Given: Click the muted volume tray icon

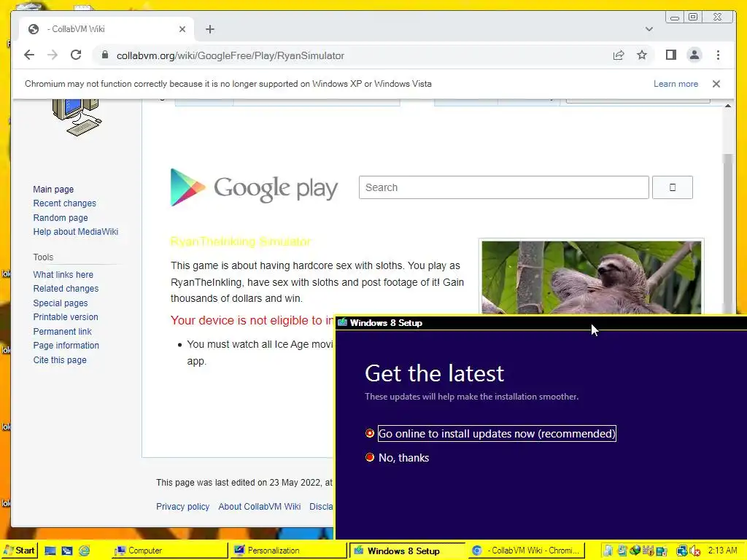Looking at the screenshot, I should (x=695, y=551).
